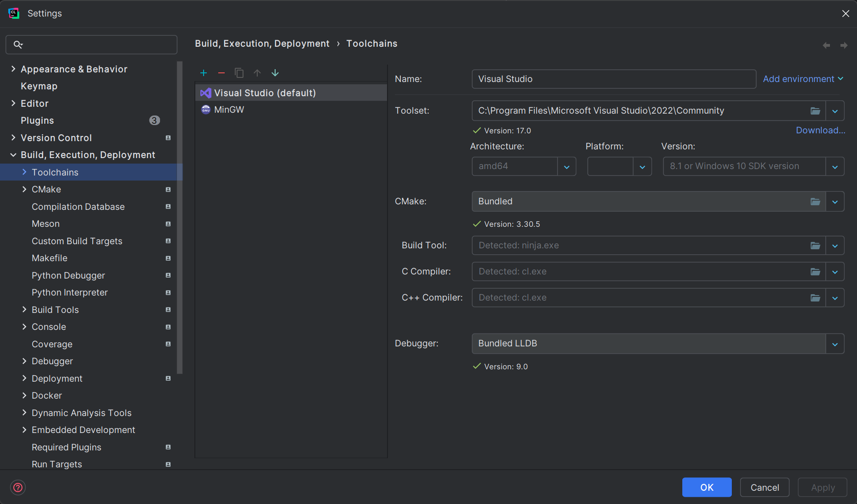Move toolchain down in the list

pos(275,73)
